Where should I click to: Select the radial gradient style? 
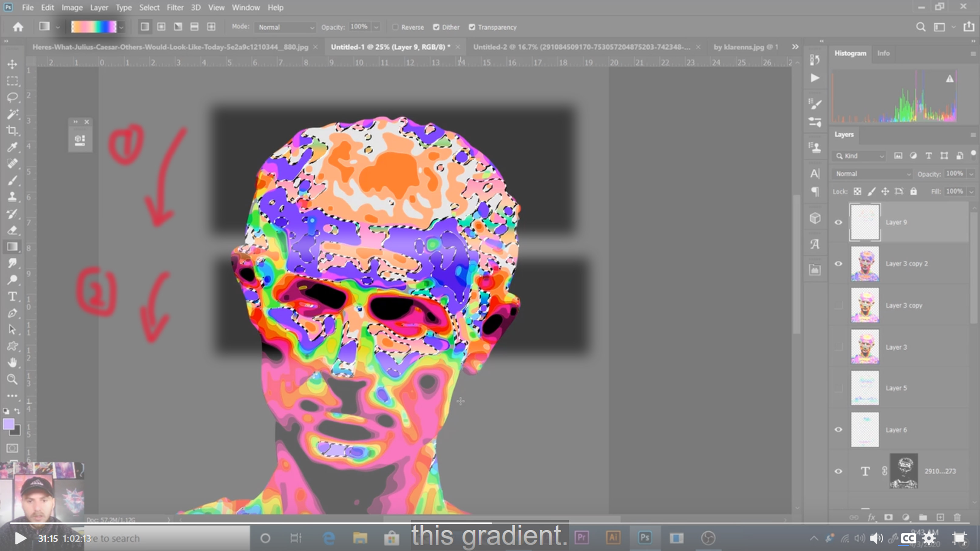(161, 27)
